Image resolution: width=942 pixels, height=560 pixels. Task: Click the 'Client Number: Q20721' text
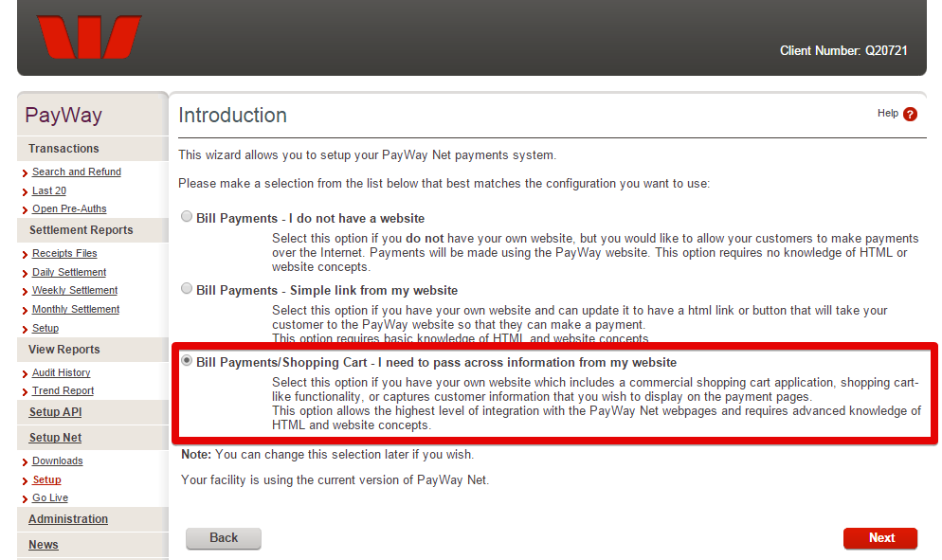tap(843, 51)
